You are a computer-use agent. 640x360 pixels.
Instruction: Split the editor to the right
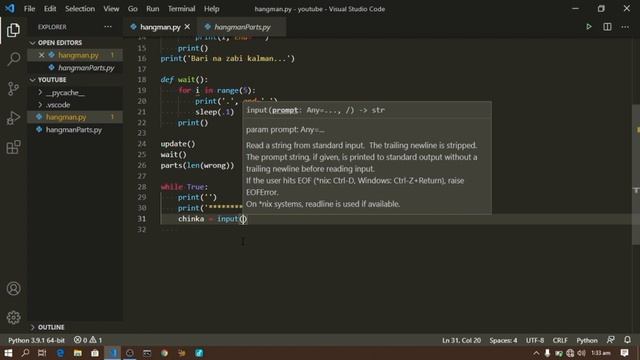click(607, 27)
